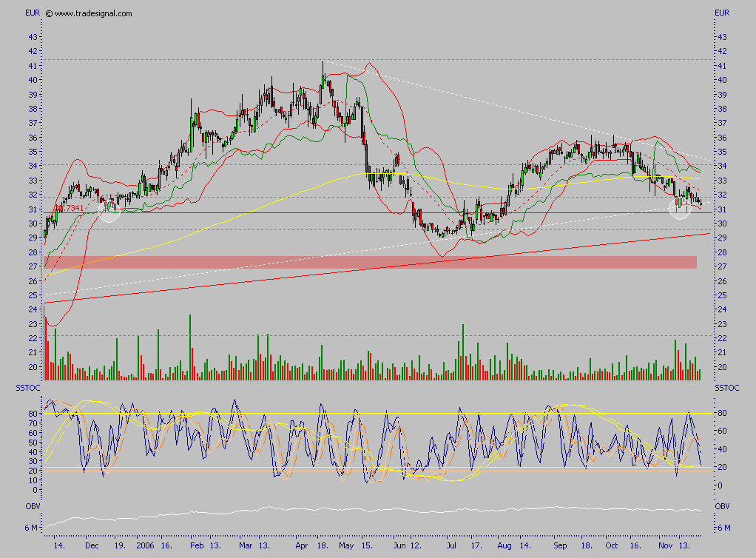Click the Jun label on the date axis
This screenshot has height=558, width=756.
click(x=399, y=545)
